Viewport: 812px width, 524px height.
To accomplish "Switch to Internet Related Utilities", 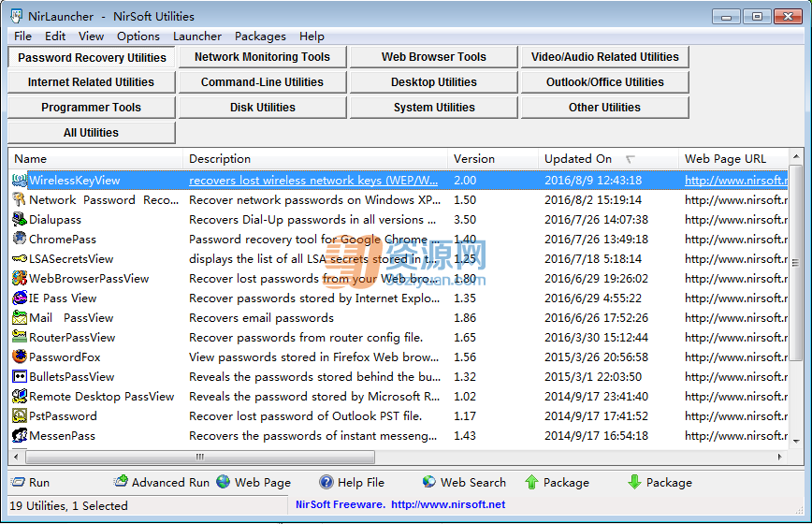I will click(x=92, y=82).
